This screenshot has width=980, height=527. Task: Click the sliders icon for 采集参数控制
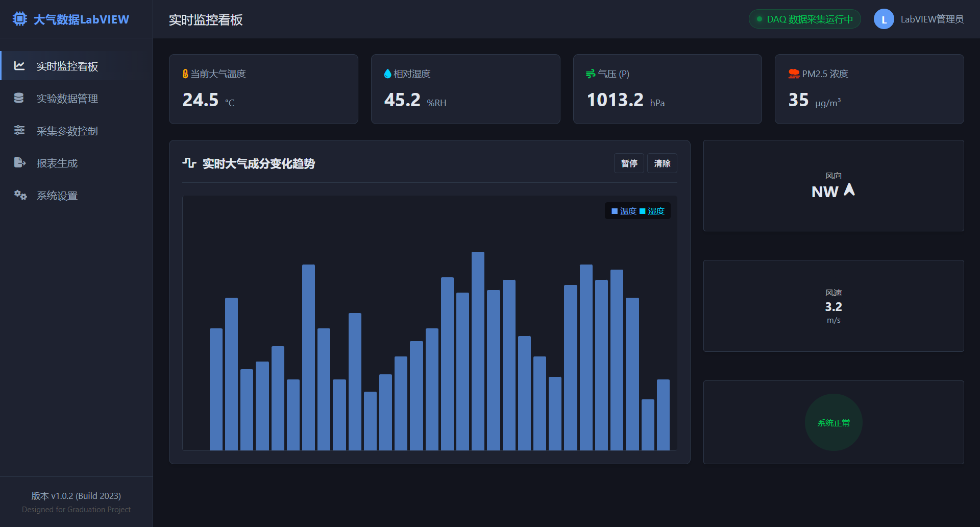19,130
